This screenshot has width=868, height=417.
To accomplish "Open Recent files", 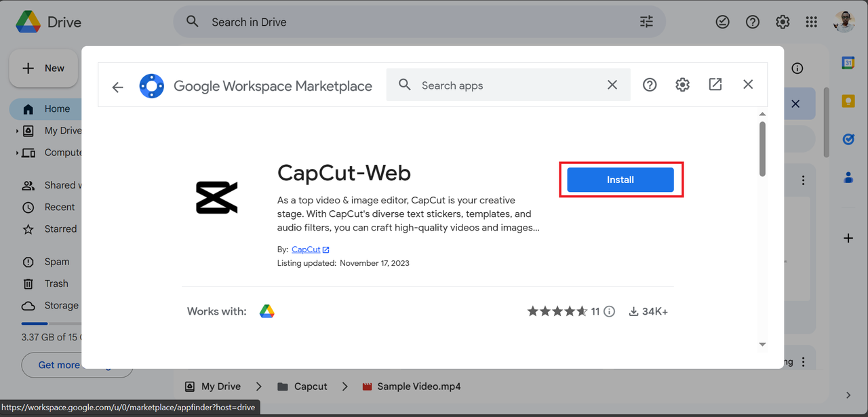I will [x=49, y=207].
